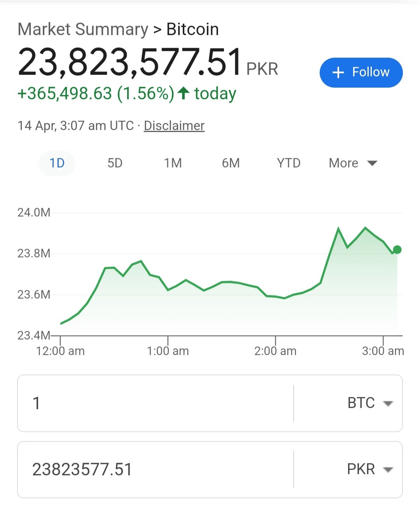Image resolution: width=420 pixels, height=506 pixels.
Task: Select the 6M time range
Action: [x=231, y=163]
